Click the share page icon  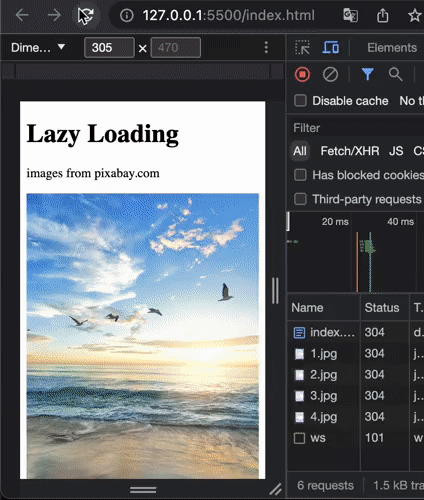[x=383, y=15]
